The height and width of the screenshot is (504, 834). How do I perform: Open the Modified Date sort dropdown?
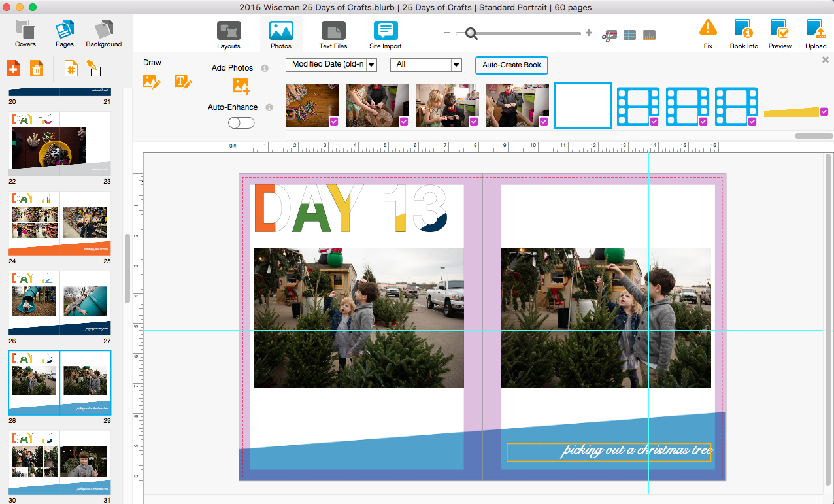click(331, 65)
